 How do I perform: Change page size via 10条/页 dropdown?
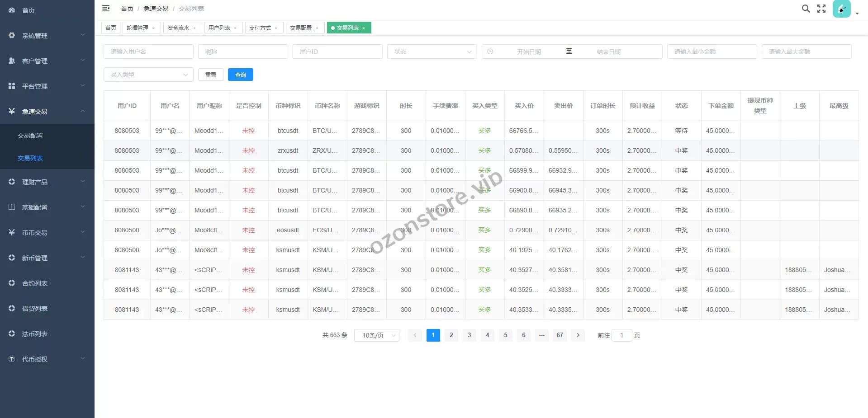point(376,335)
